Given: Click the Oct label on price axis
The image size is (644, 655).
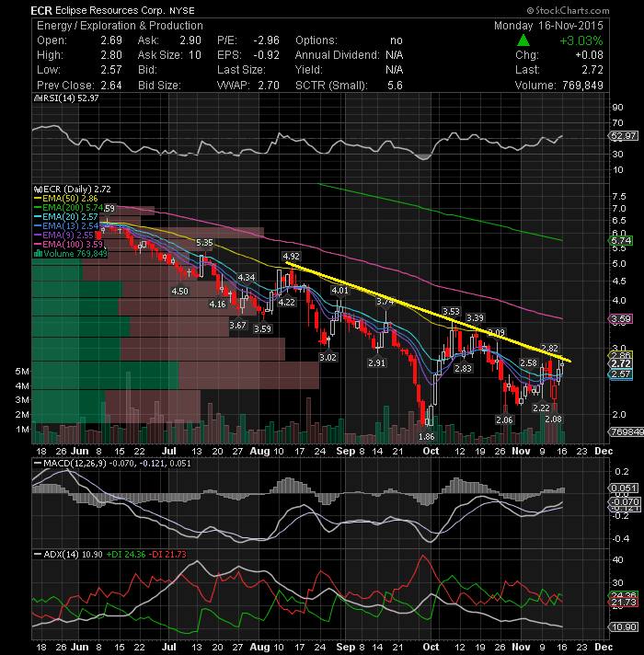Looking at the screenshot, I should (x=431, y=451).
